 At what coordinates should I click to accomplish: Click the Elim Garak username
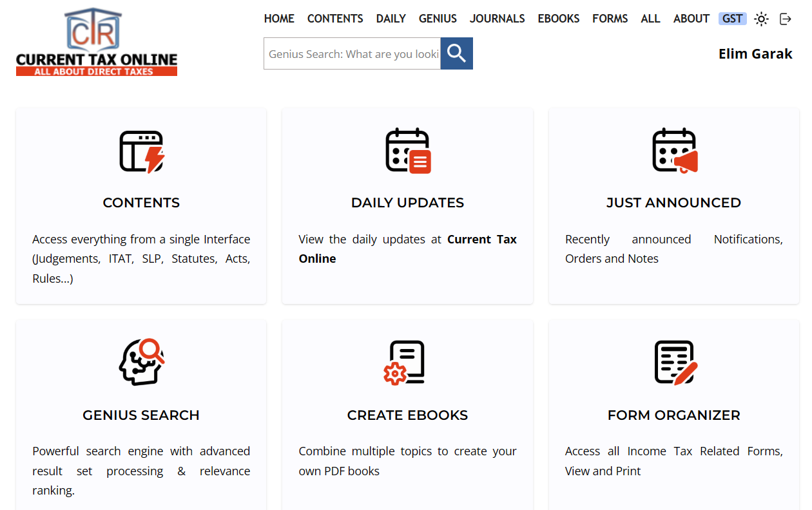755,53
